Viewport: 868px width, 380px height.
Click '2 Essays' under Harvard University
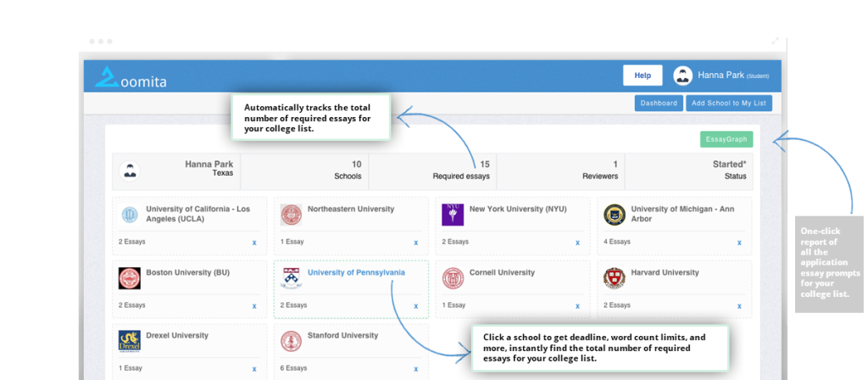617,305
